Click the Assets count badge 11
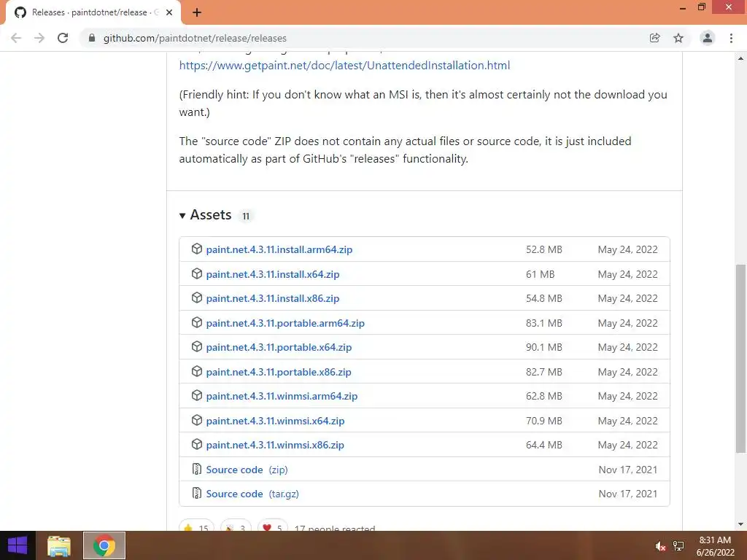This screenshot has height=560, width=747. click(246, 216)
